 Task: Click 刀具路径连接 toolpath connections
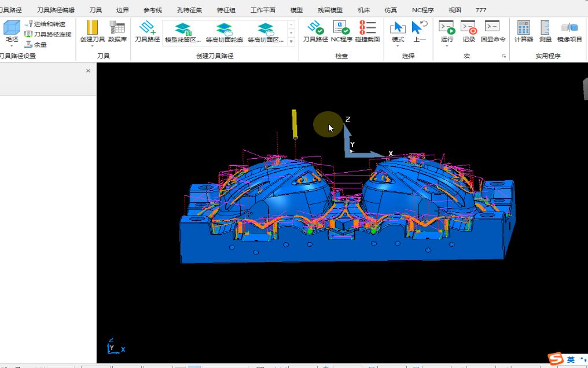pyautogui.click(x=47, y=34)
